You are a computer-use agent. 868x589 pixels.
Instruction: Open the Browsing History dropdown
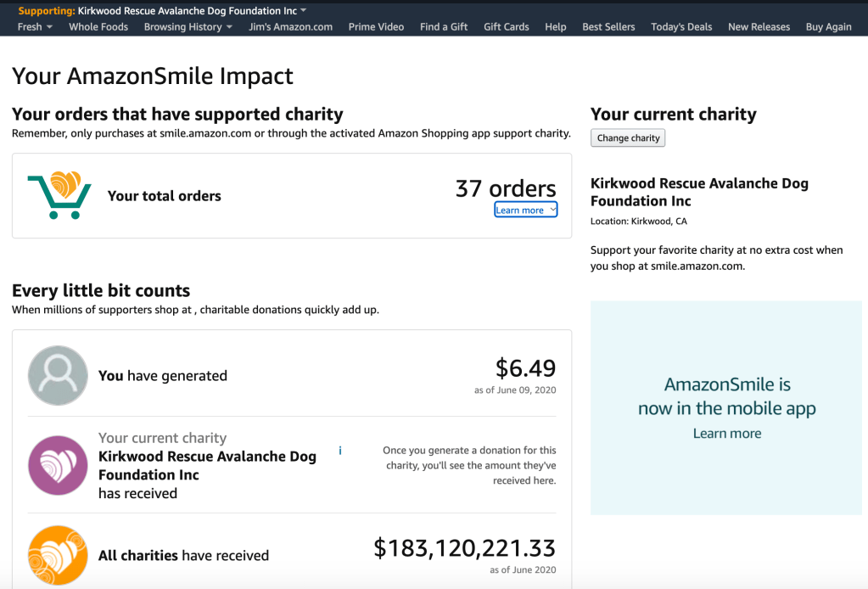[188, 26]
